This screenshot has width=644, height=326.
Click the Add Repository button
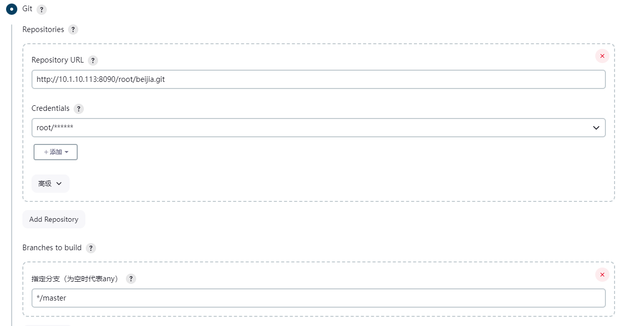point(54,219)
